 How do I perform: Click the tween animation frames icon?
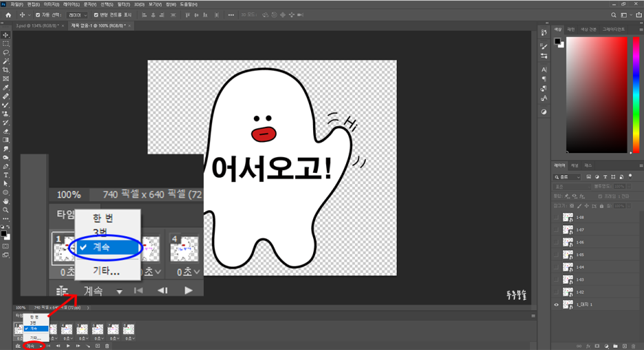tap(88, 347)
